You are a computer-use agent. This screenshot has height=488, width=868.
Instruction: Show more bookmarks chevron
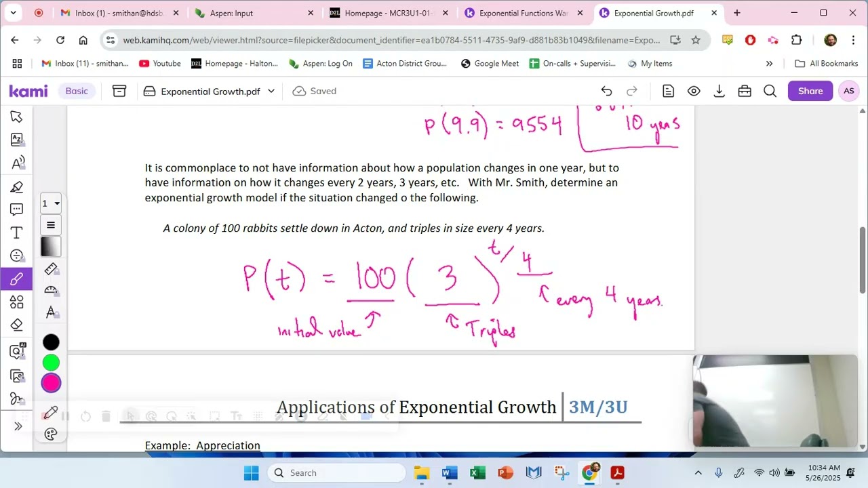[769, 64]
